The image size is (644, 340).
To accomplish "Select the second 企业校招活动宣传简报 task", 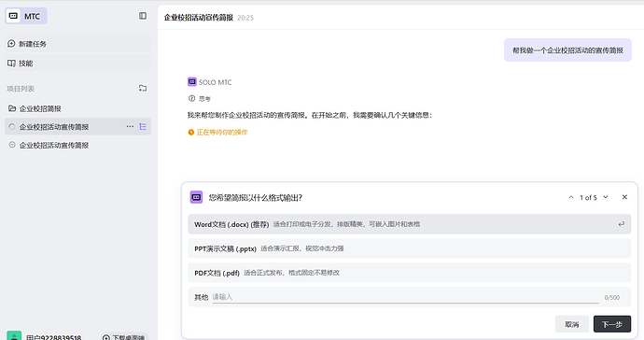I will (x=77, y=145).
